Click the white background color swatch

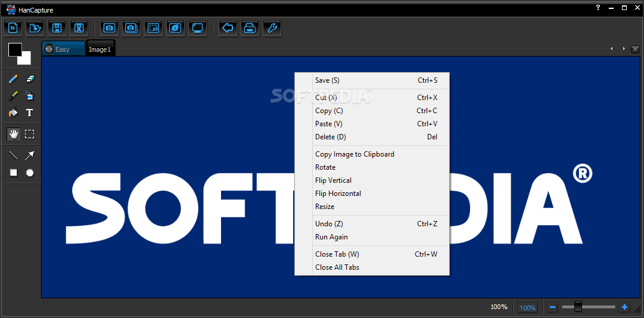[x=26, y=60]
